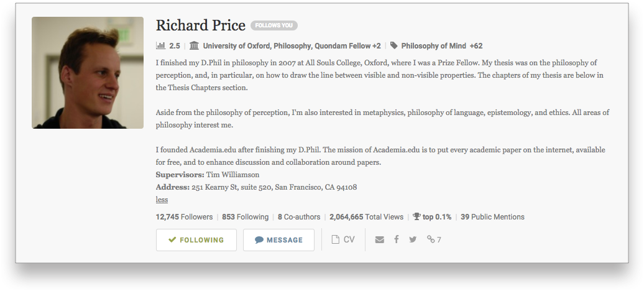Image resolution: width=644 pixels, height=291 pixels.
Task: Open the 12,745 Followers list
Action: click(185, 216)
